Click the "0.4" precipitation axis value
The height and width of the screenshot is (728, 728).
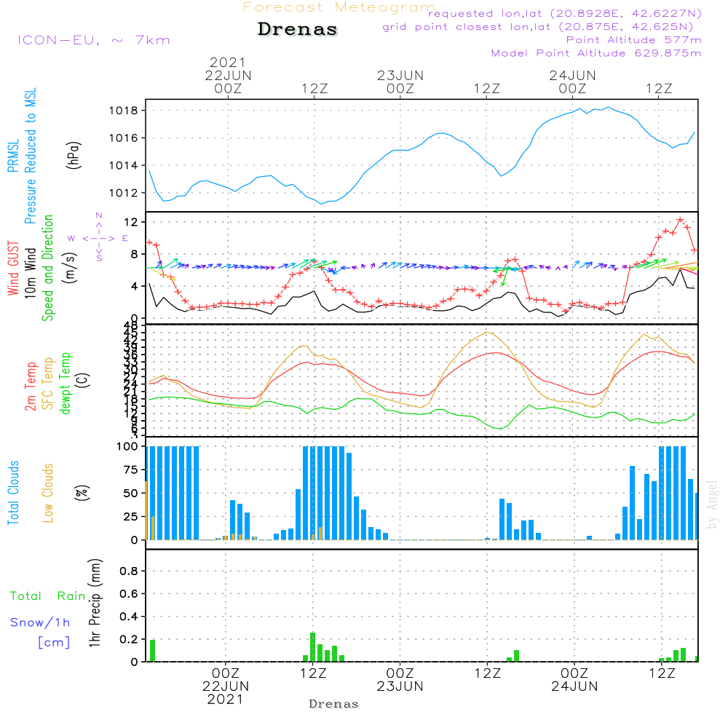click(127, 617)
